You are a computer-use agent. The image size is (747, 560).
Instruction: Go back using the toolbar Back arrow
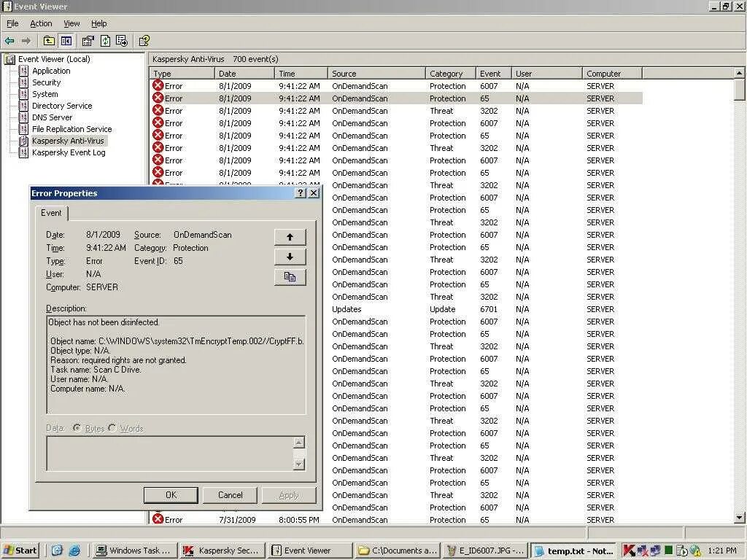coord(9,41)
